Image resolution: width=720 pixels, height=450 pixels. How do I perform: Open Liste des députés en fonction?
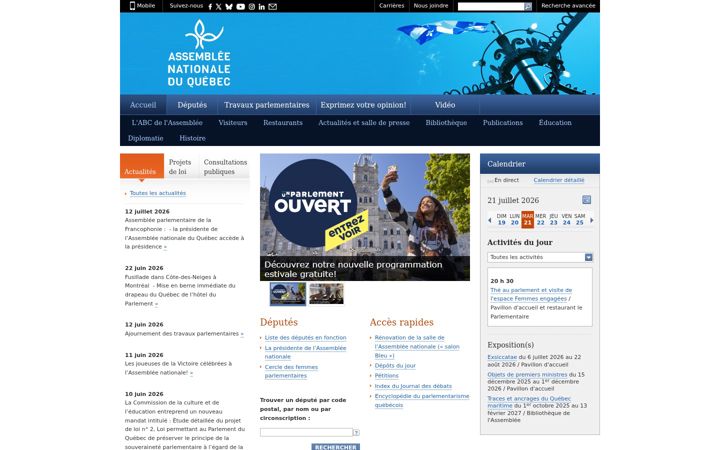[305, 338]
